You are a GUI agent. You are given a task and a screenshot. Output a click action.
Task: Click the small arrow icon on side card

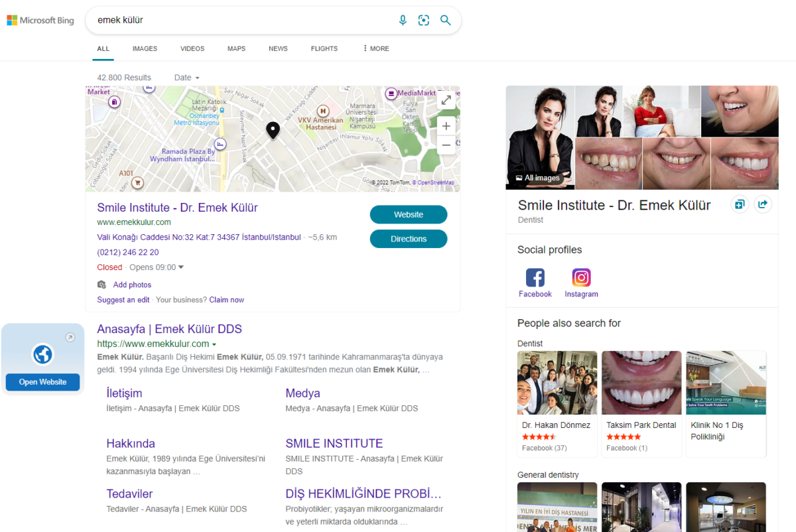click(70, 338)
